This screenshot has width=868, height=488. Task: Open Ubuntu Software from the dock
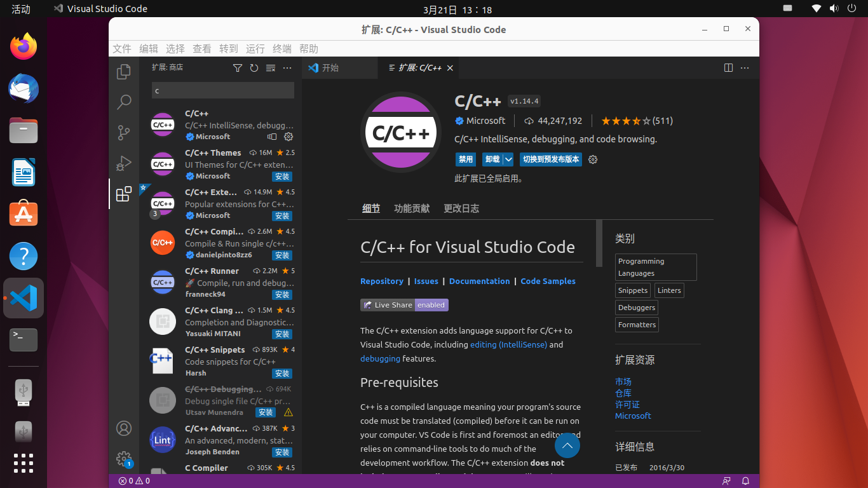pyautogui.click(x=24, y=214)
